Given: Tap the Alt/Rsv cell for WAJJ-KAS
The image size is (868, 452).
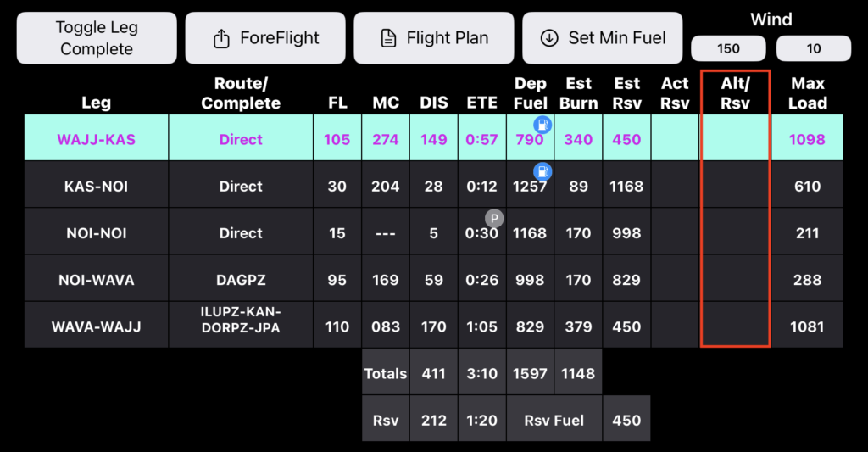Looking at the screenshot, I should [x=735, y=140].
